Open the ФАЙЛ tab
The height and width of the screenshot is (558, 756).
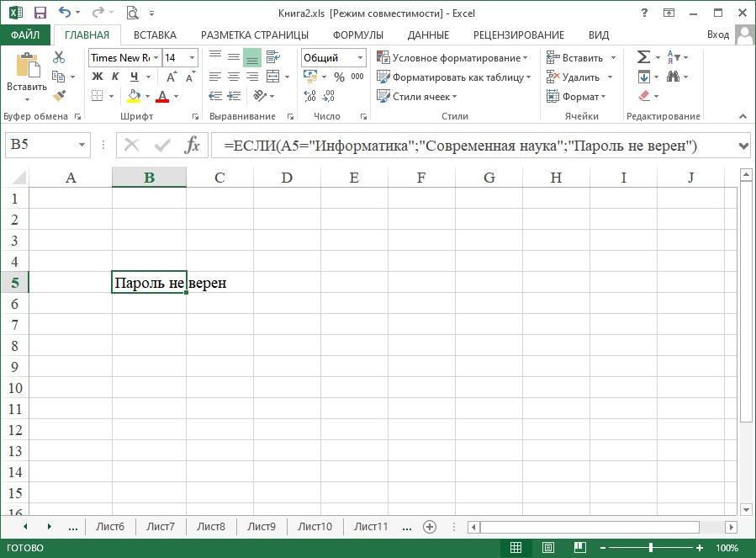[25, 35]
